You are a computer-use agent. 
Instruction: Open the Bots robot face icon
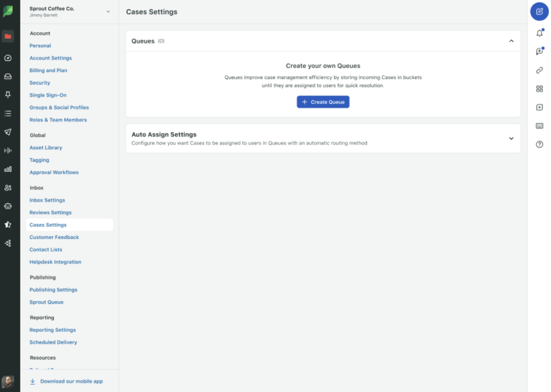tap(8, 206)
